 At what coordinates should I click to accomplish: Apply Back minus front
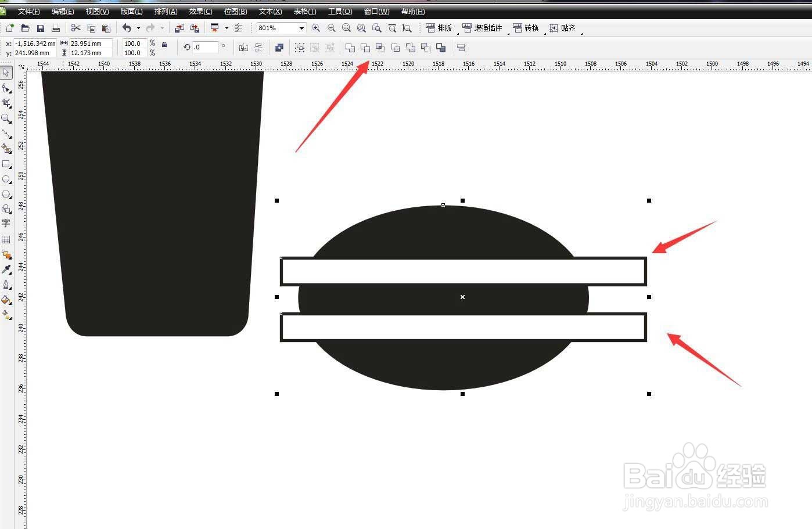426,48
